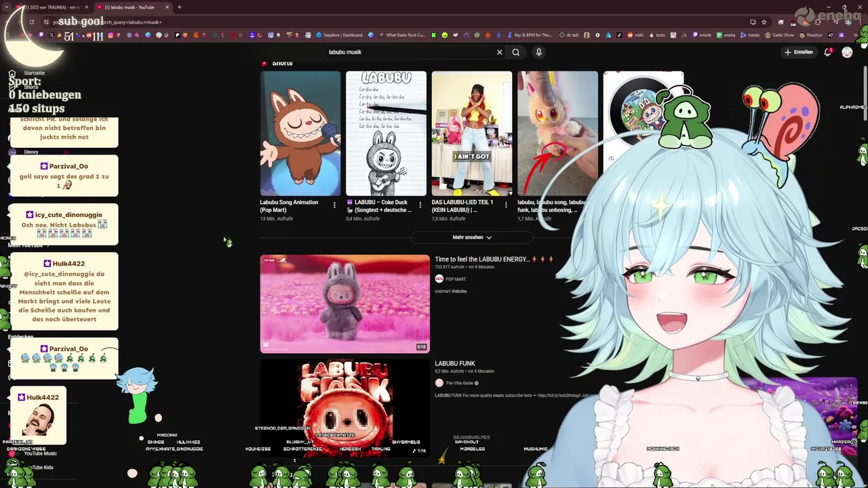The image size is (868, 488).
Task: Open the 'Gartic Show' bookmark
Action: click(779, 35)
